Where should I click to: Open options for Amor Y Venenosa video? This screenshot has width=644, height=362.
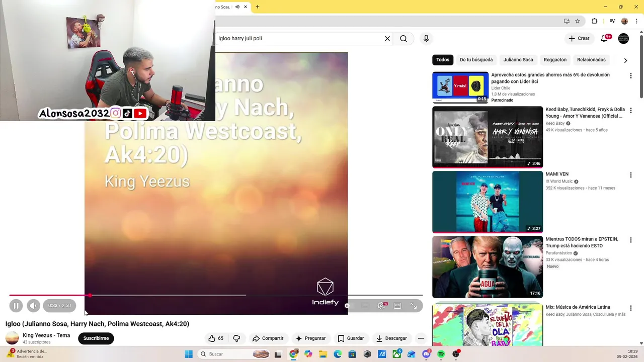point(630,110)
